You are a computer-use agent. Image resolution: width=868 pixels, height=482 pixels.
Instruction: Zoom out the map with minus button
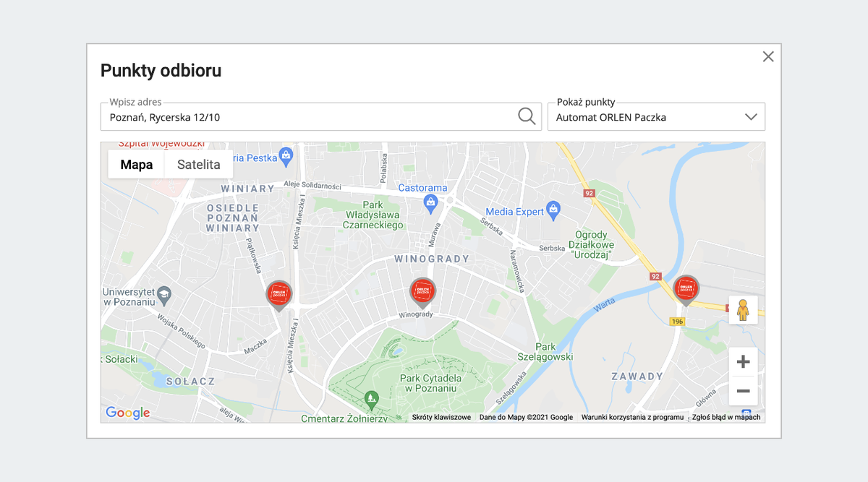point(743,391)
